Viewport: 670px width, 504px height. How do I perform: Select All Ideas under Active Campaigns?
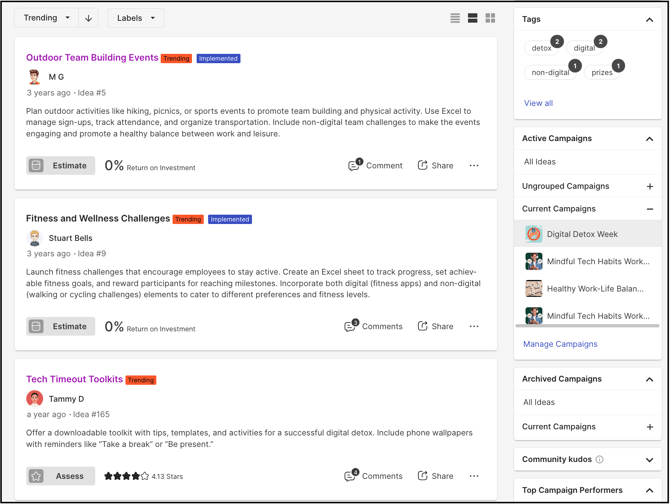coord(540,162)
